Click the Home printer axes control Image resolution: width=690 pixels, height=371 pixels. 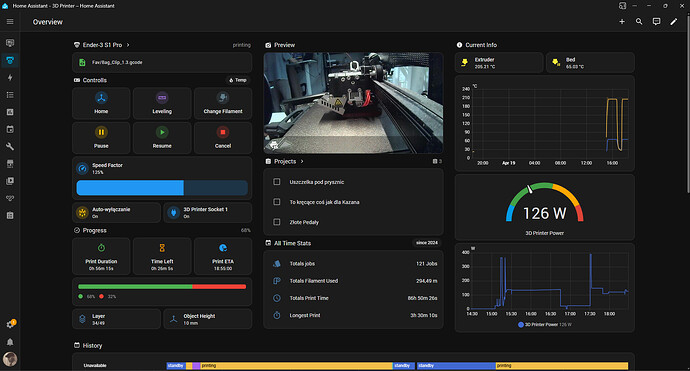101,103
